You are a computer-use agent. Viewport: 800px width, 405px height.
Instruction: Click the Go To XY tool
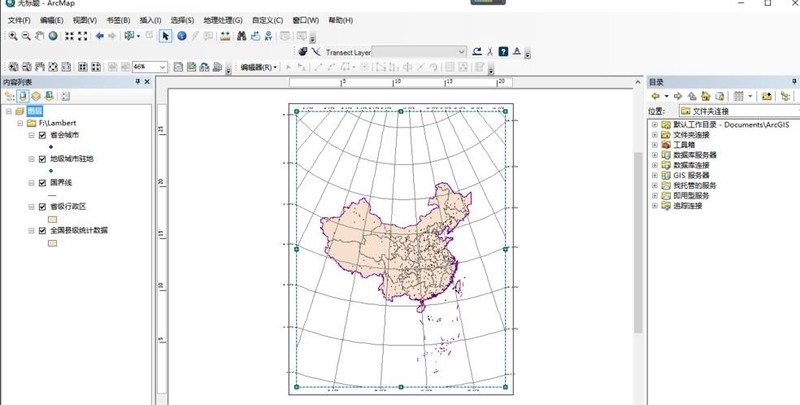click(268, 36)
